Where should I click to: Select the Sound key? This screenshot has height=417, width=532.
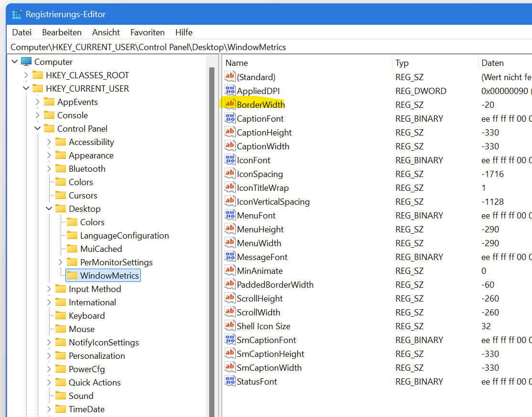81,396
